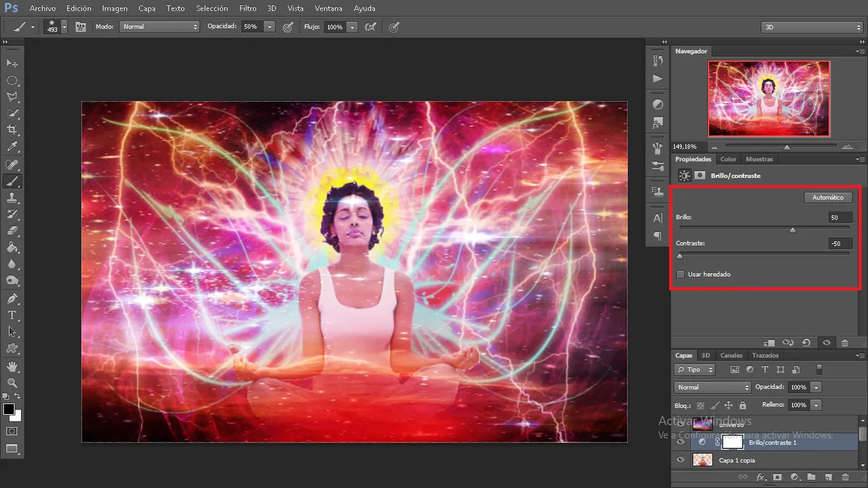Image resolution: width=868 pixels, height=488 pixels.
Task: Toggle lock position for the layer
Action: [x=728, y=405]
